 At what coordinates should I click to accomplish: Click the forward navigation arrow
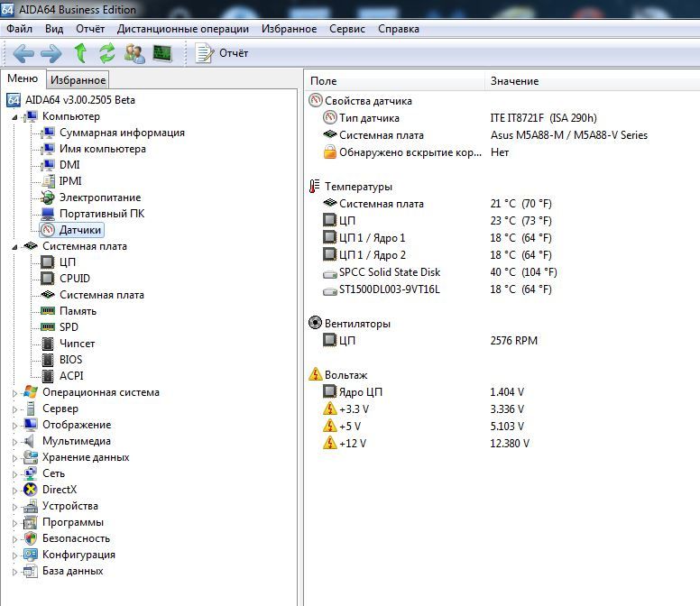(x=51, y=53)
